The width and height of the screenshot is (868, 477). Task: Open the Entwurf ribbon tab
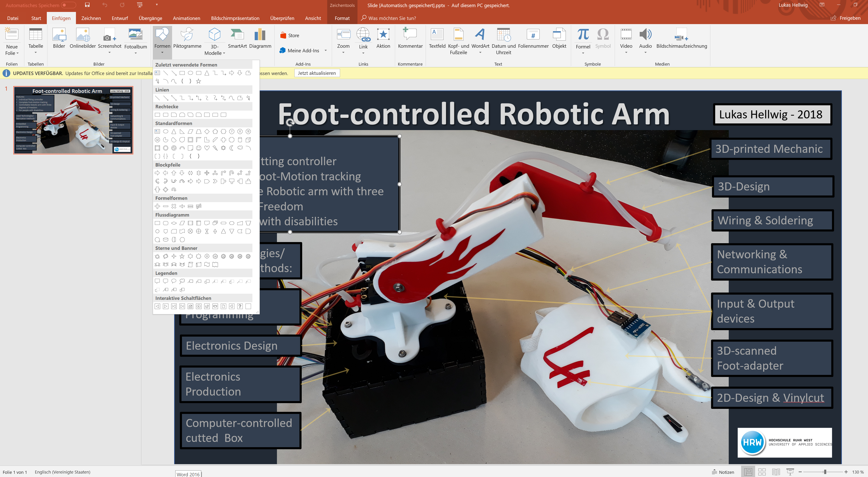(120, 18)
